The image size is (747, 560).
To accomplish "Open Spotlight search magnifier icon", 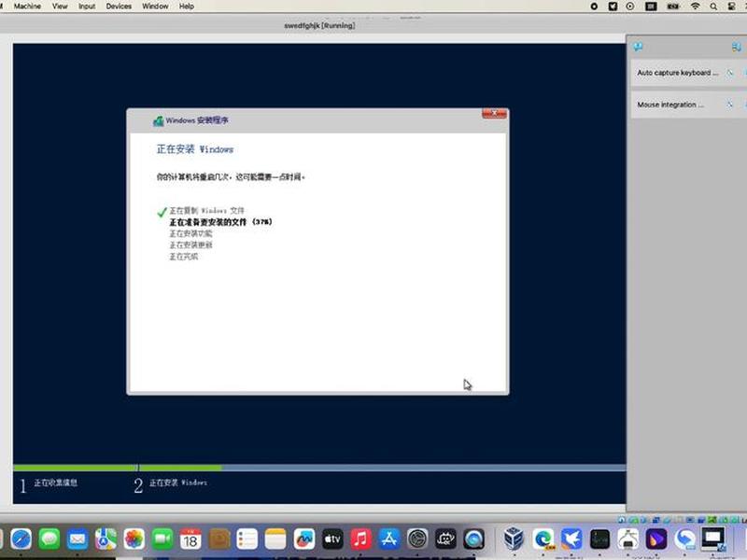I will (x=713, y=7).
